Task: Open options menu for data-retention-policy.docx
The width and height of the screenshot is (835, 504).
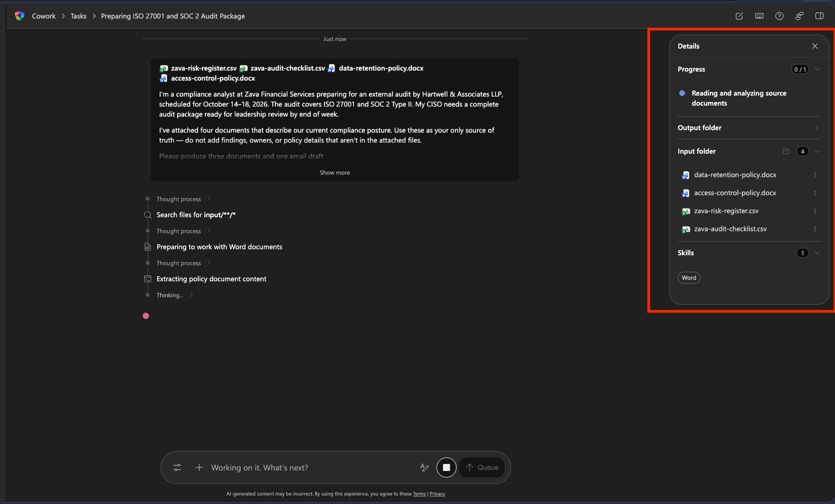Action: [814, 175]
